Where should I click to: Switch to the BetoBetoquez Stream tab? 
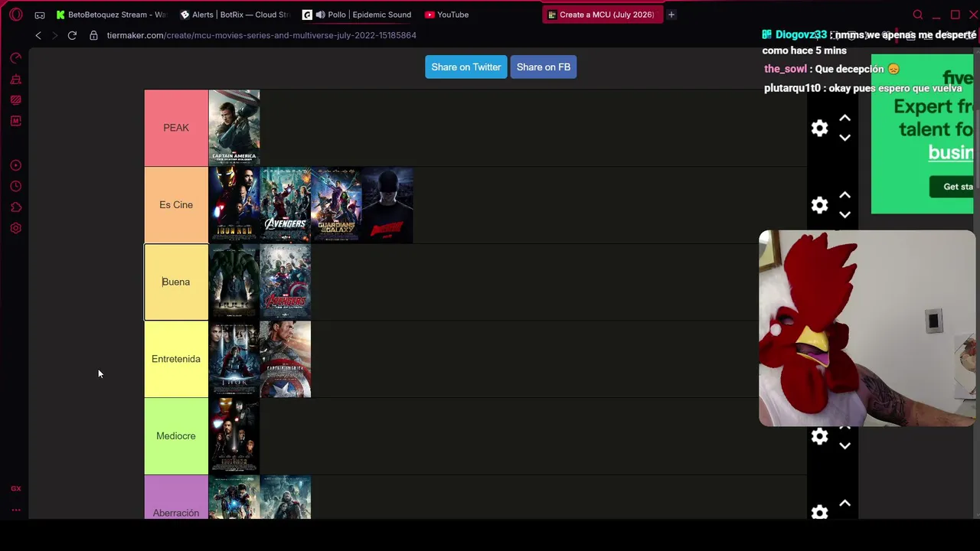click(x=111, y=15)
